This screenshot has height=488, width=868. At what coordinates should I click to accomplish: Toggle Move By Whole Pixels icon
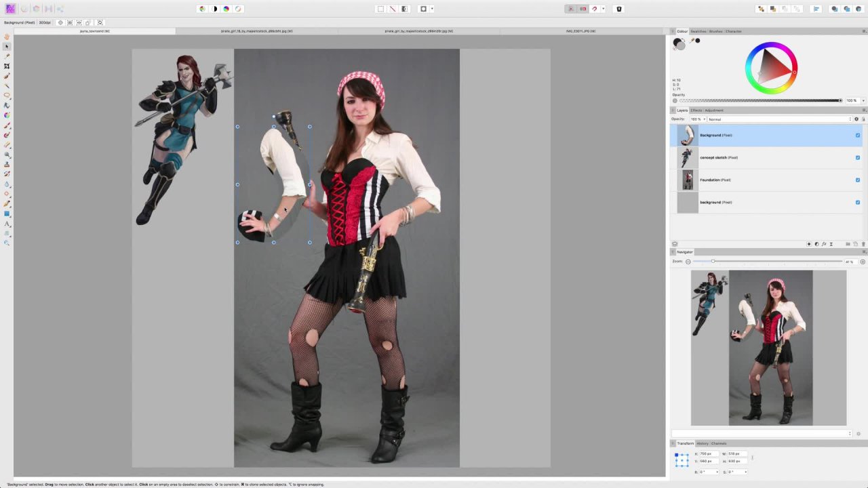tap(583, 9)
